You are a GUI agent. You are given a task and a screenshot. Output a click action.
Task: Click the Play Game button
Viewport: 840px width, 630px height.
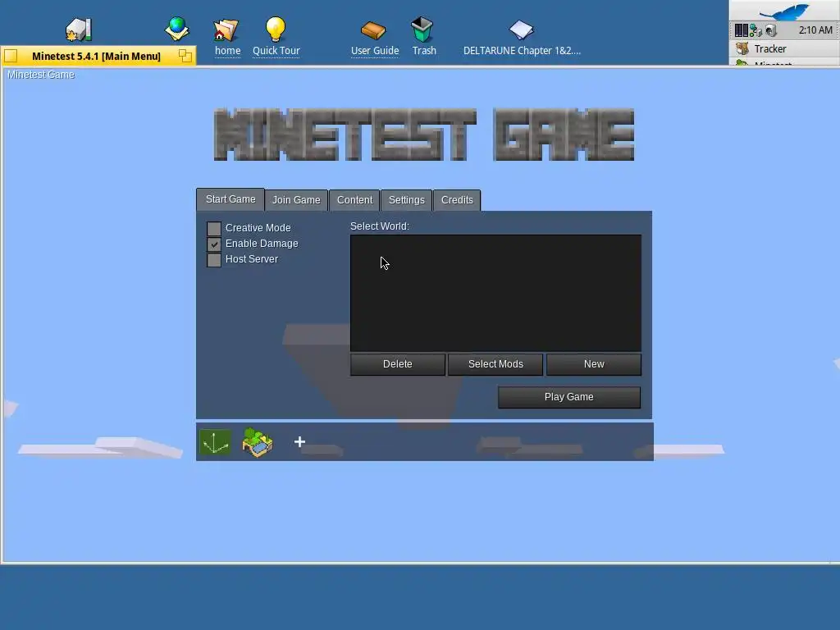point(569,397)
